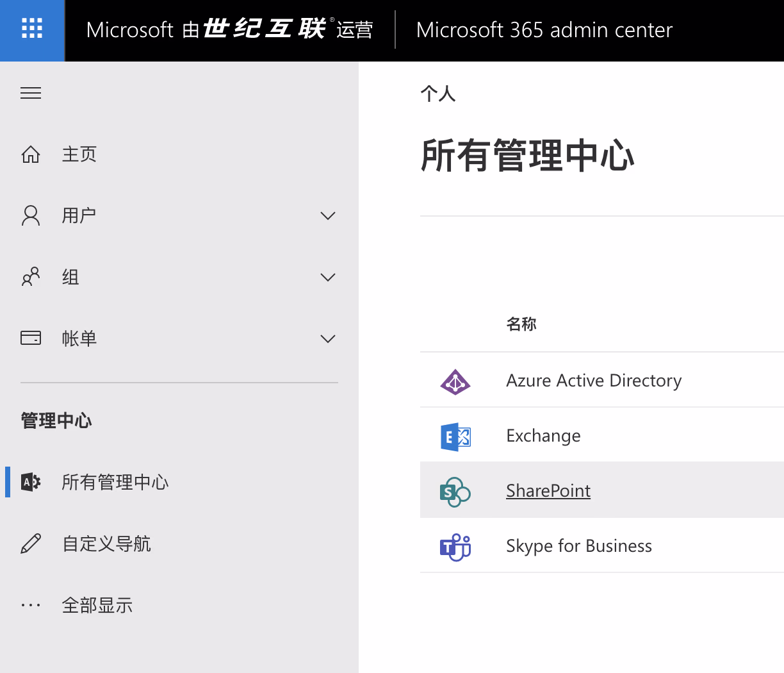Click the Azure Active Directory icon
784x673 pixels.
point(455,381)
